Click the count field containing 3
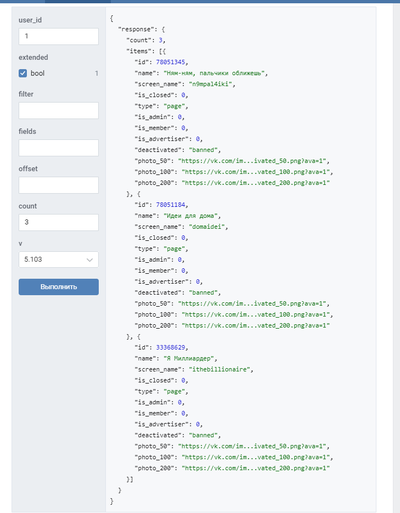Image resolution: width=400 pixels, height=513 pixels. pos(59,222)
